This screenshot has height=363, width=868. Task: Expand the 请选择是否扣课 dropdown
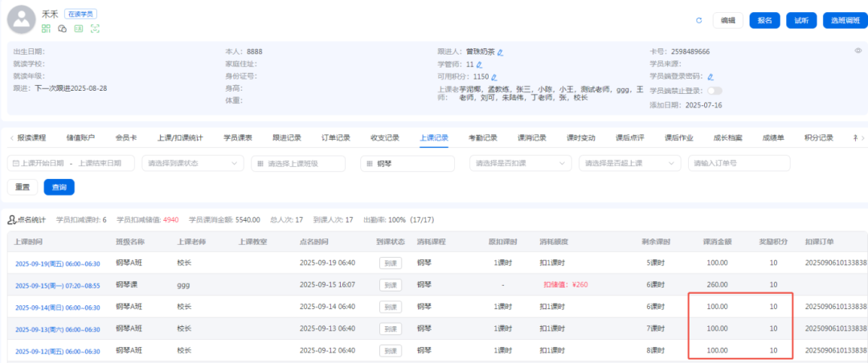pos(519,163)
